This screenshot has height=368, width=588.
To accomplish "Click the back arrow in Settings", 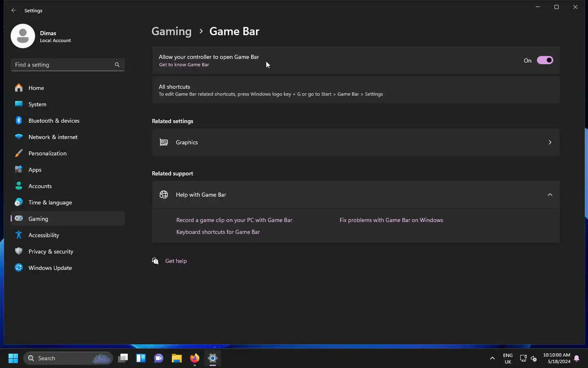I will coord(14,11).
